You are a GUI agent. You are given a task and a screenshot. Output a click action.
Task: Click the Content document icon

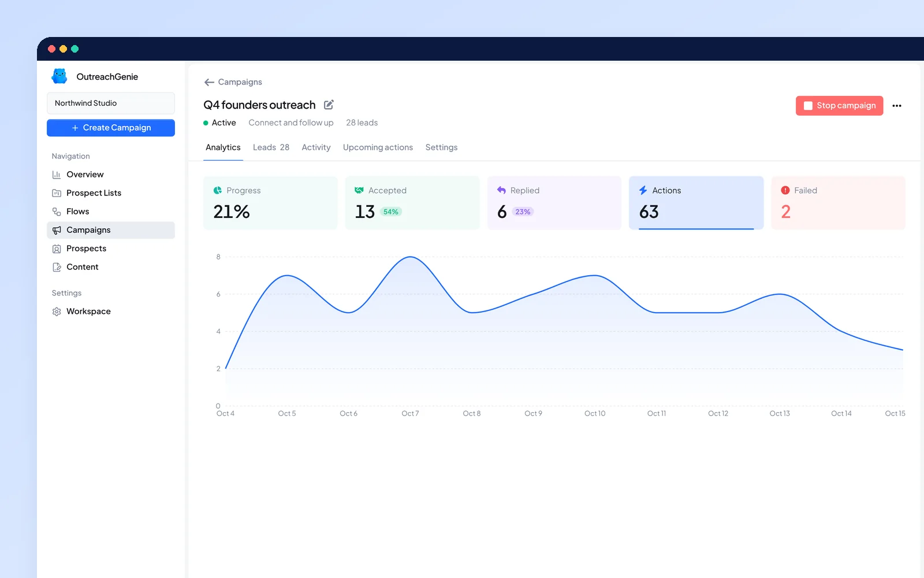(x=57, y=267)
